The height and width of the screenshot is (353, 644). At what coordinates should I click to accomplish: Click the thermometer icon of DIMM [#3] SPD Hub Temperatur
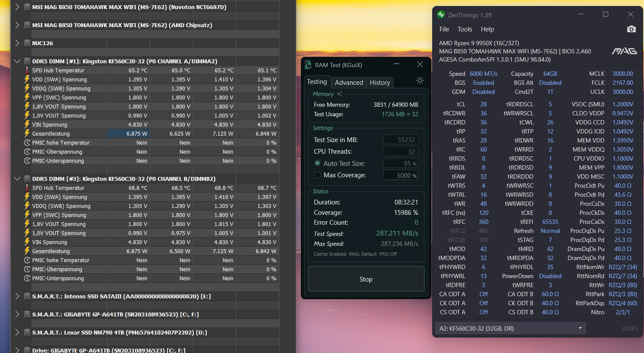pyautogui.click(x=27, y=188)
